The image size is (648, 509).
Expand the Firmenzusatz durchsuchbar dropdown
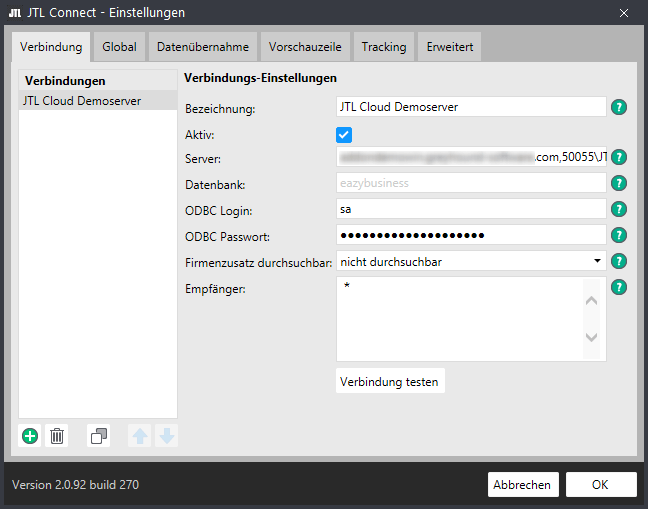tap(471, 261)
